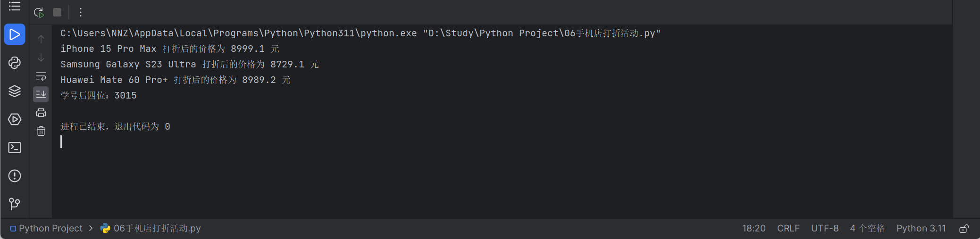Screen dimensions: 980x239
Task: Open the Python Console from sidebar
Action: point(15,63)
